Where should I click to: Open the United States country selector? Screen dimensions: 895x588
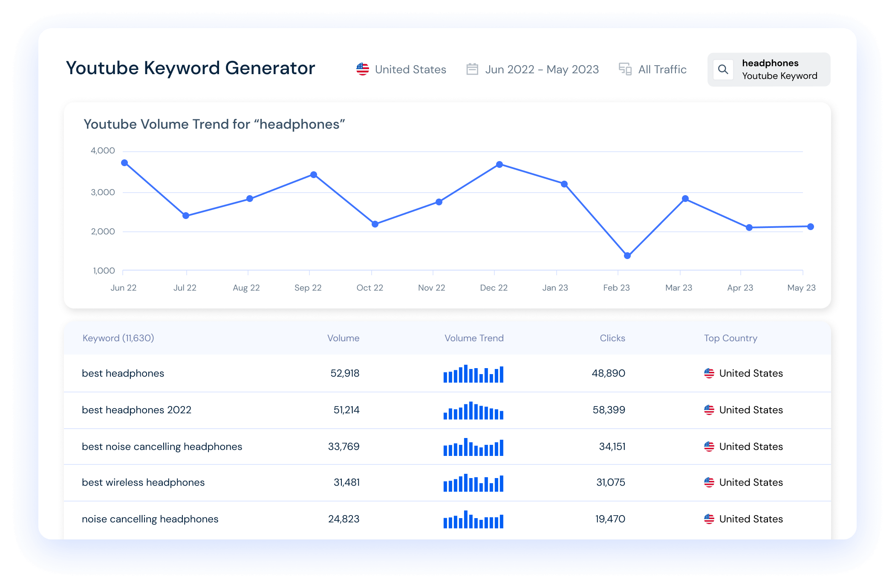[x=401, y=69]
